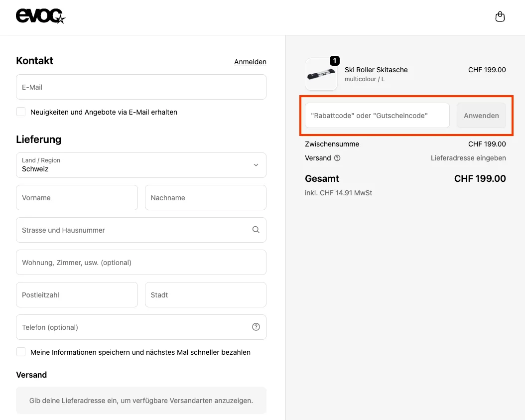The image size is (525, 420).
Task: Click the Anmelden link
Action: (250, 62)
